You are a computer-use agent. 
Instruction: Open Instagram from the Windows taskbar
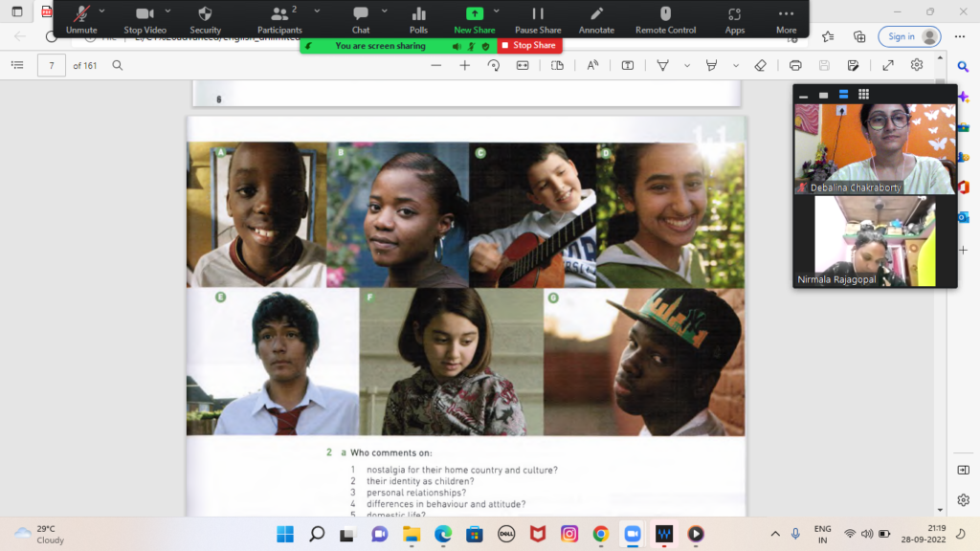point(569,533)
